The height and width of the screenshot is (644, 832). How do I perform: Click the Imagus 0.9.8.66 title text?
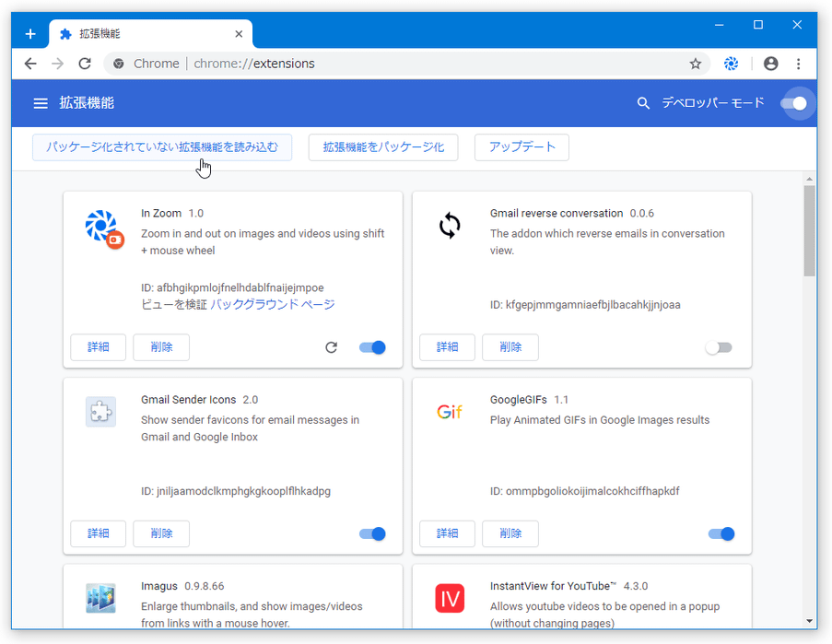point(182,586)
